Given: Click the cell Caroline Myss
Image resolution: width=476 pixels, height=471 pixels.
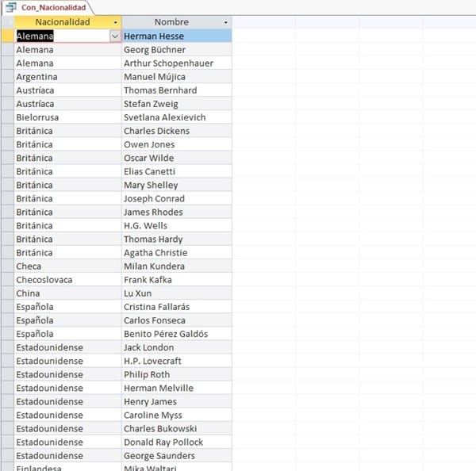Looking at the screenshot, I should pyautogui.click(x=177, y=415).
